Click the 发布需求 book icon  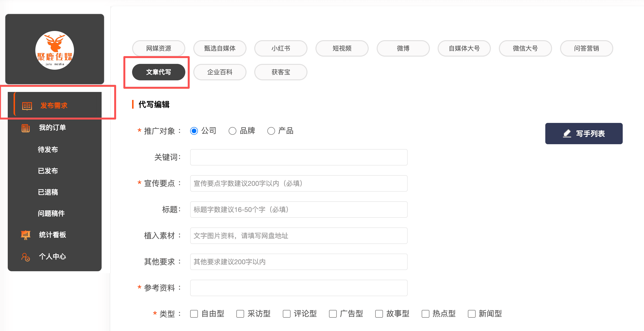point(27,106)
